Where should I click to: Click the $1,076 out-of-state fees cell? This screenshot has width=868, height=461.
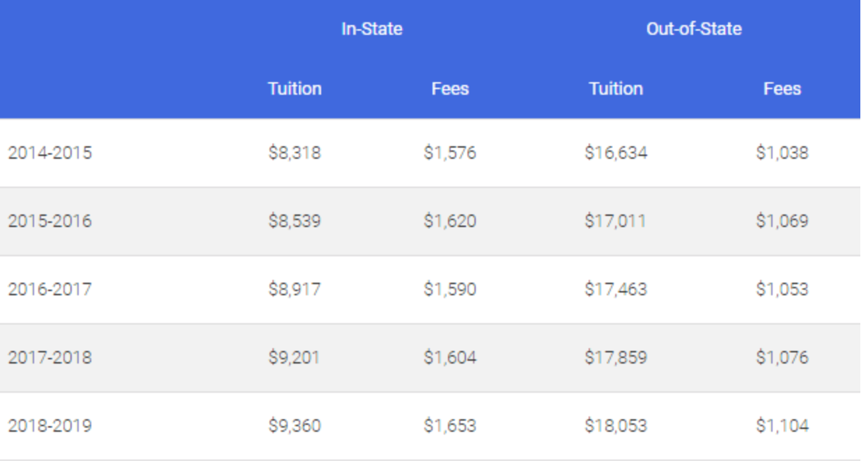coord(782,358)
